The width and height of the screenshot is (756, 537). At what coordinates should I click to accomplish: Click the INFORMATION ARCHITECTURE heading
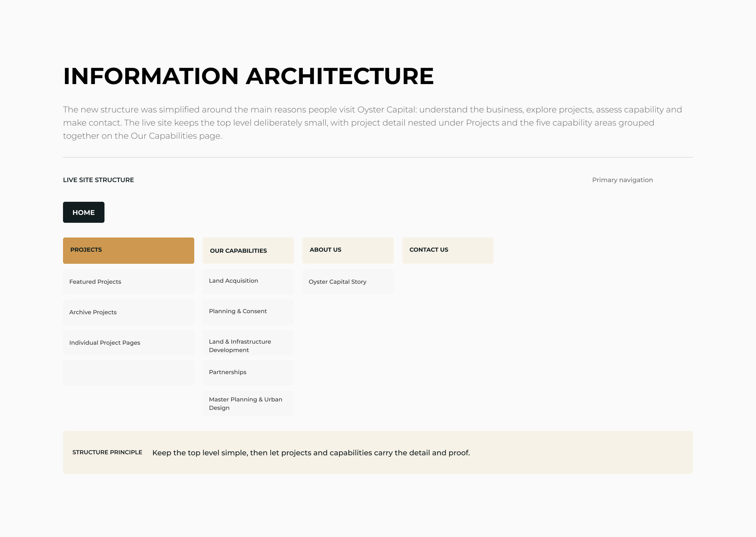point(248,76)
